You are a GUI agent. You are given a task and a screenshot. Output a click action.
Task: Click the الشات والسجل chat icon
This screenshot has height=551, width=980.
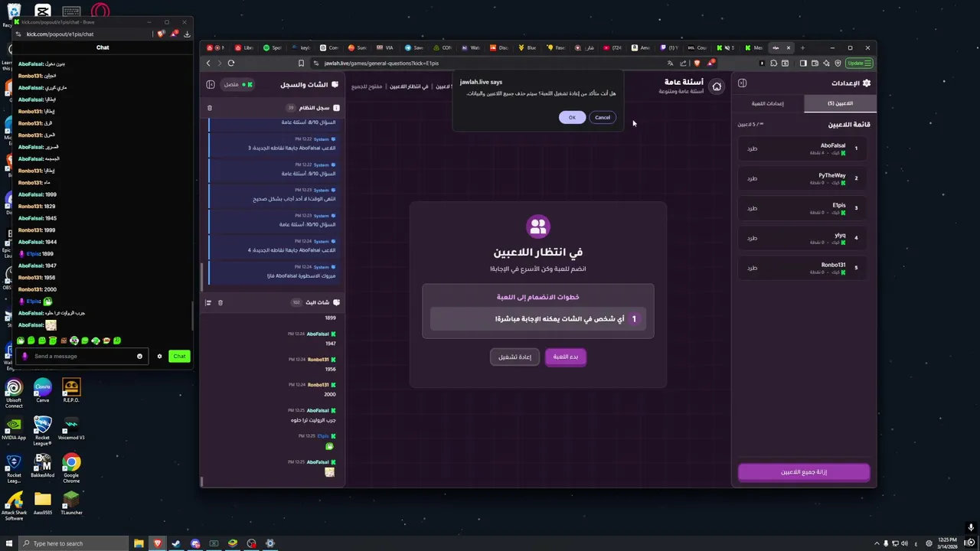pos(335,85)
